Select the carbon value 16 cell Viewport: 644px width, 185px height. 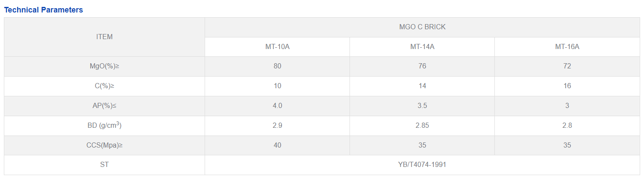pyautogui.click(x=567, y=86)
